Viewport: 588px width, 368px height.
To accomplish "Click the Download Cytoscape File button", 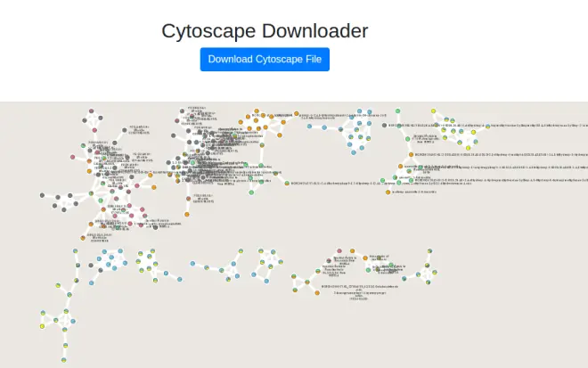I will [265, 60].
